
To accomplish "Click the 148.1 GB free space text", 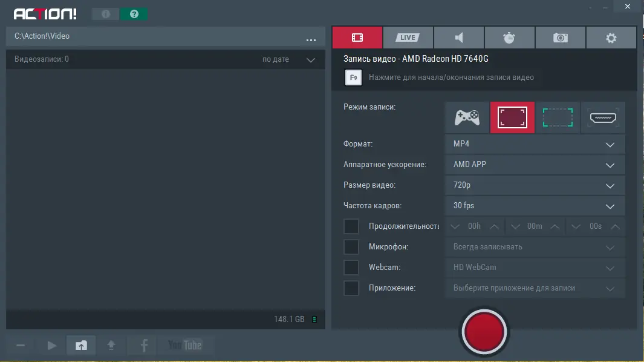I will (289, 319).
